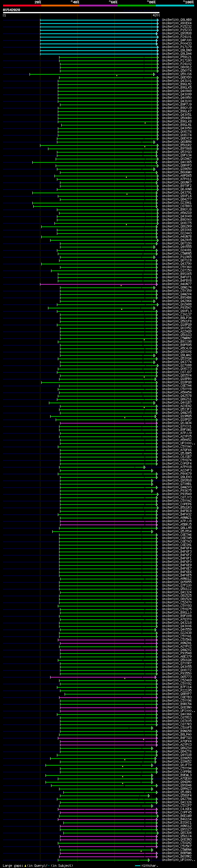Click hit label UniRef100_Q58GF4
The width and height of the screenshot is (197, 868).
[x=177, y=795]
